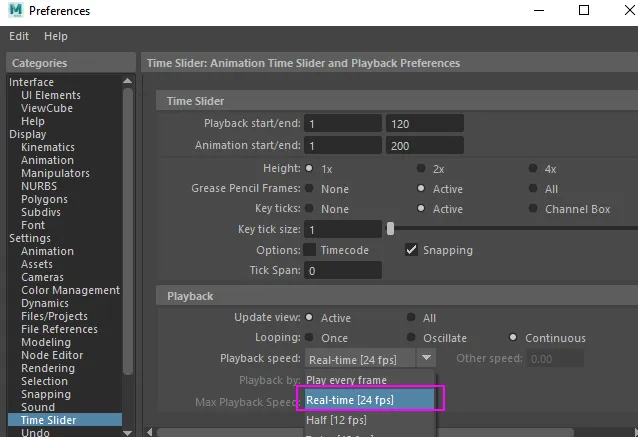Set Key ticks to Active

point(421,208)
